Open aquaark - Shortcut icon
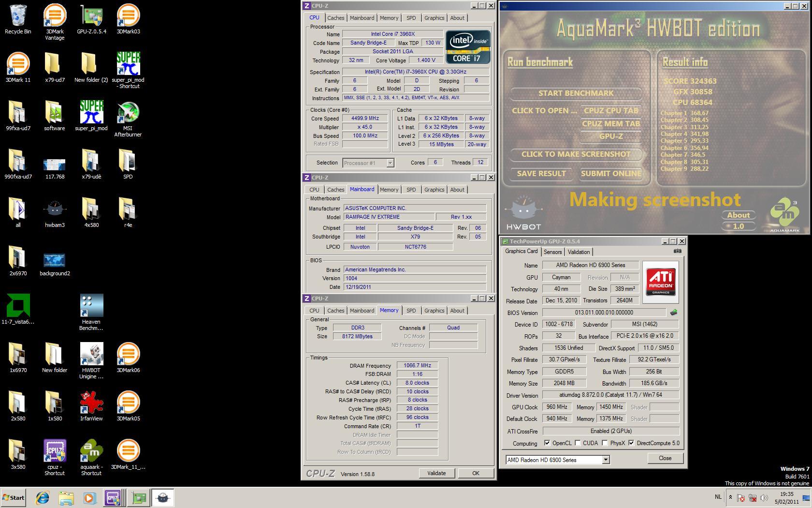Viewport: 812px width, 508px height. (x=91, y=457)
